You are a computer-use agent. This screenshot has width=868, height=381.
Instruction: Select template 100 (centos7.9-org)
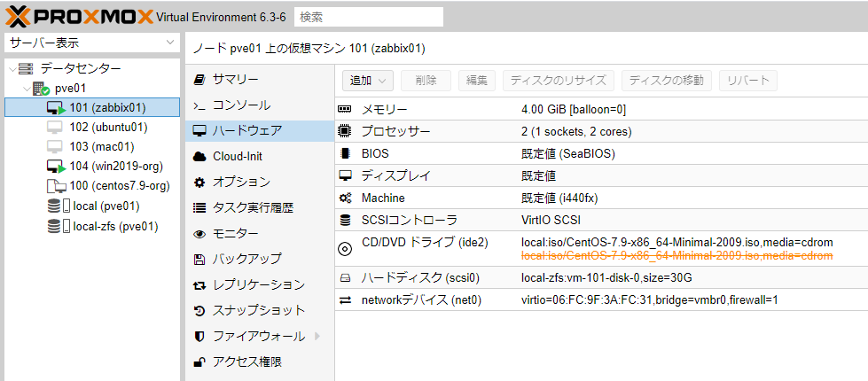(x=92, y=186)
